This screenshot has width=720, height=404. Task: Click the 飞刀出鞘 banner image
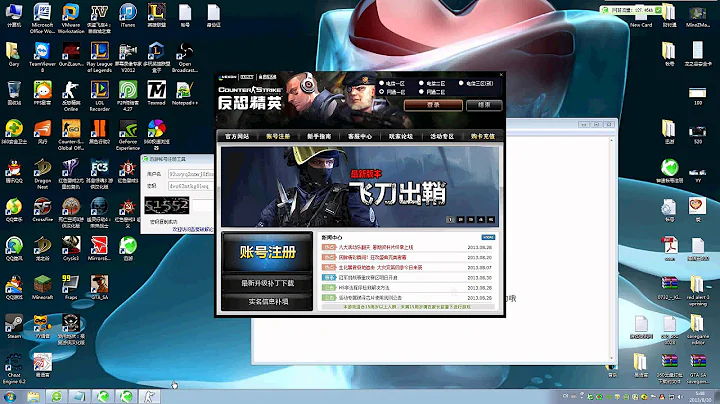(360, 187)
